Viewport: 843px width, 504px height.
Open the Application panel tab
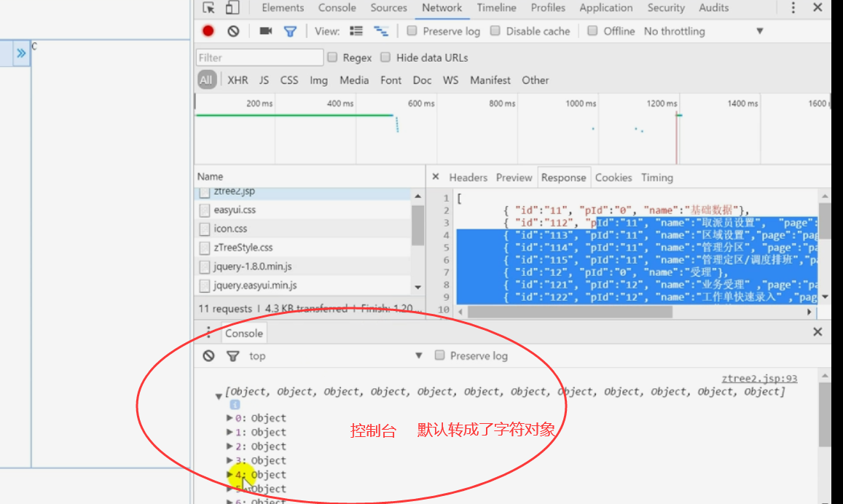tap(606, 7)
